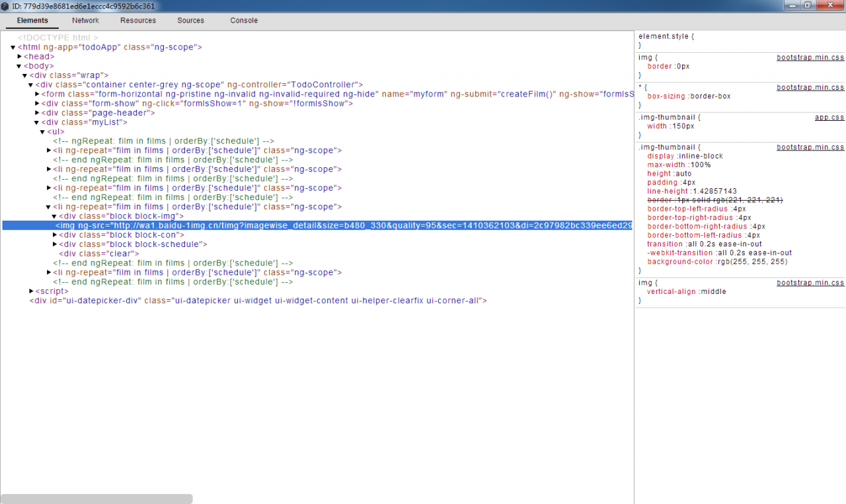Expand the form-horizontal form node
Screen dimensions: 846x504
pyautogui.click(x=38, y=94)
